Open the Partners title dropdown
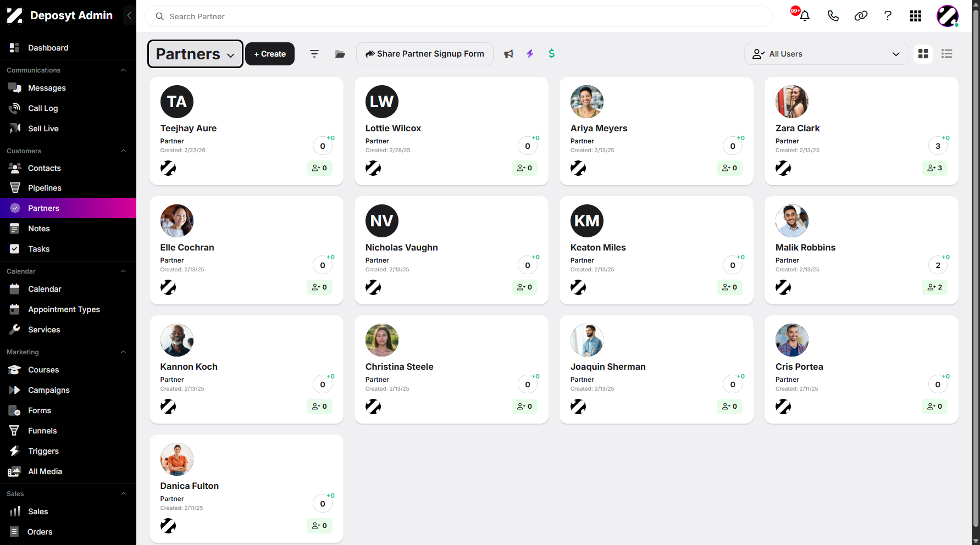This screenshot has height=545, width=980. [x=195, y=54]
